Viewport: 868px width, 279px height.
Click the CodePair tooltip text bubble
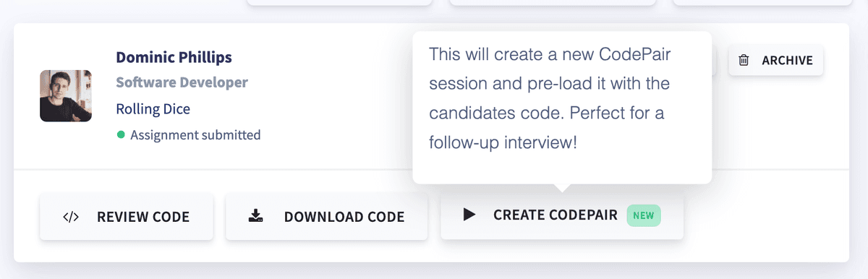click(x=562, y=107)
